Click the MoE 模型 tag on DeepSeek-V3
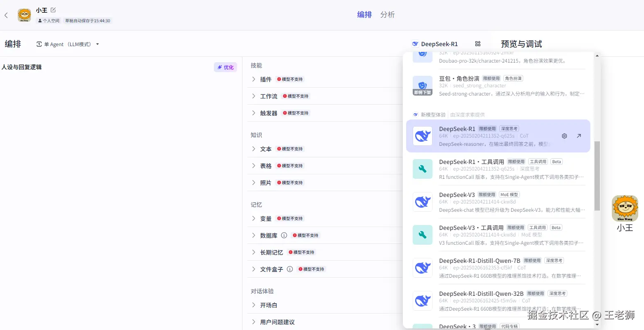The image size is (644, 330). [x=509, y=194]
